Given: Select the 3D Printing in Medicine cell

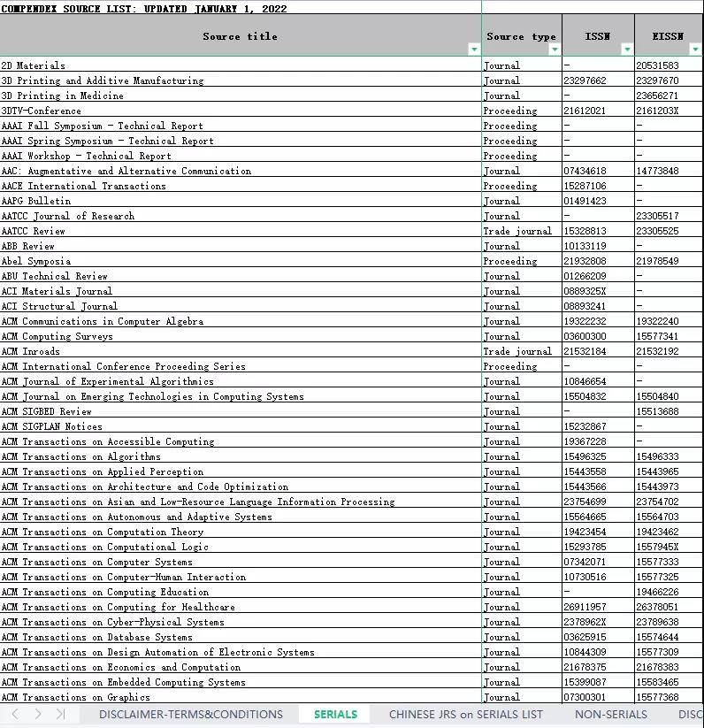Looking at the screenshot, I should point(241,96).
